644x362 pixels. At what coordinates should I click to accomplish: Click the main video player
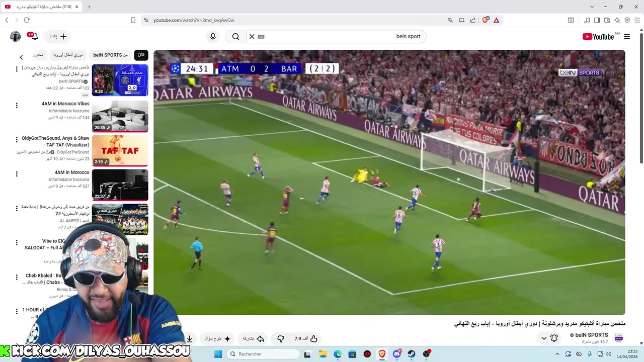pyautogui.click(x=389, y=183)
